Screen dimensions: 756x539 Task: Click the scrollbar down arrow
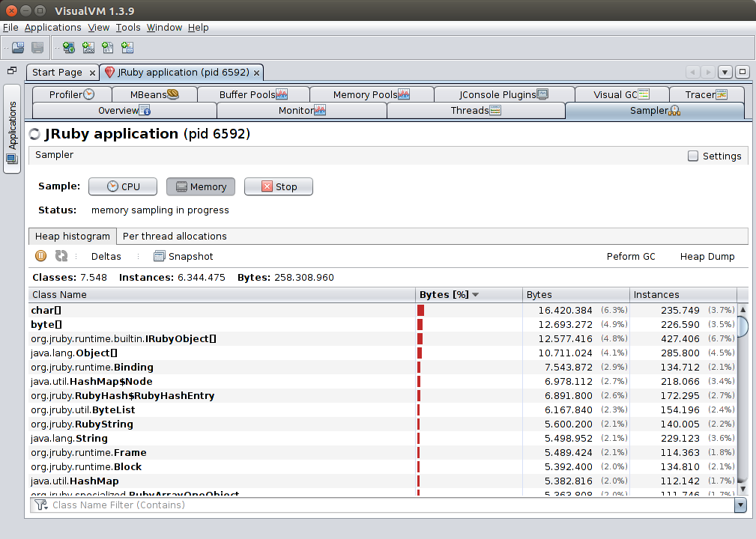(743, 489)
